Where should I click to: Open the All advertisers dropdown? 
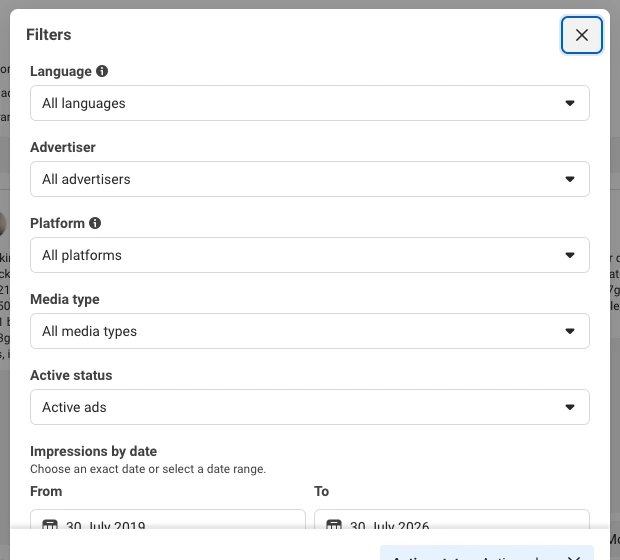(310, 179)
